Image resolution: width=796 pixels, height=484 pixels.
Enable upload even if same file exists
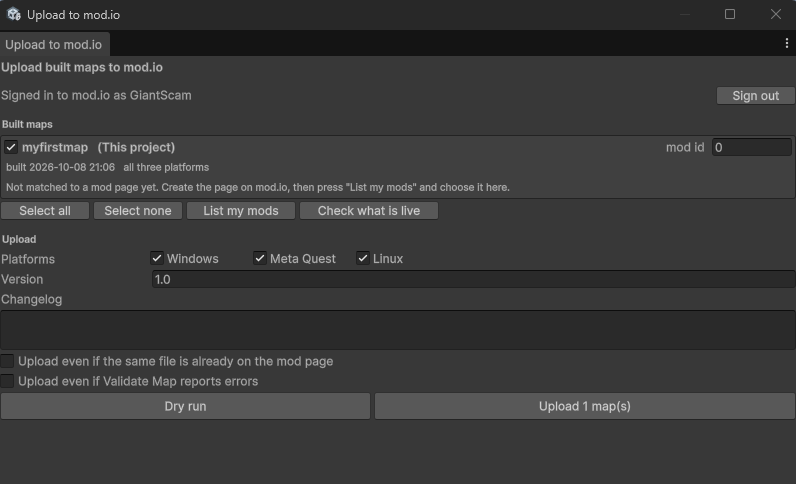tap(7, 361)
